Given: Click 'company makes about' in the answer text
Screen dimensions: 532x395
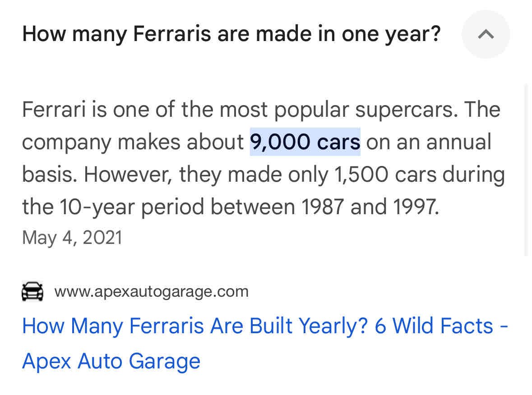Looking at the screenshot, I should click(x=133, y=142).
